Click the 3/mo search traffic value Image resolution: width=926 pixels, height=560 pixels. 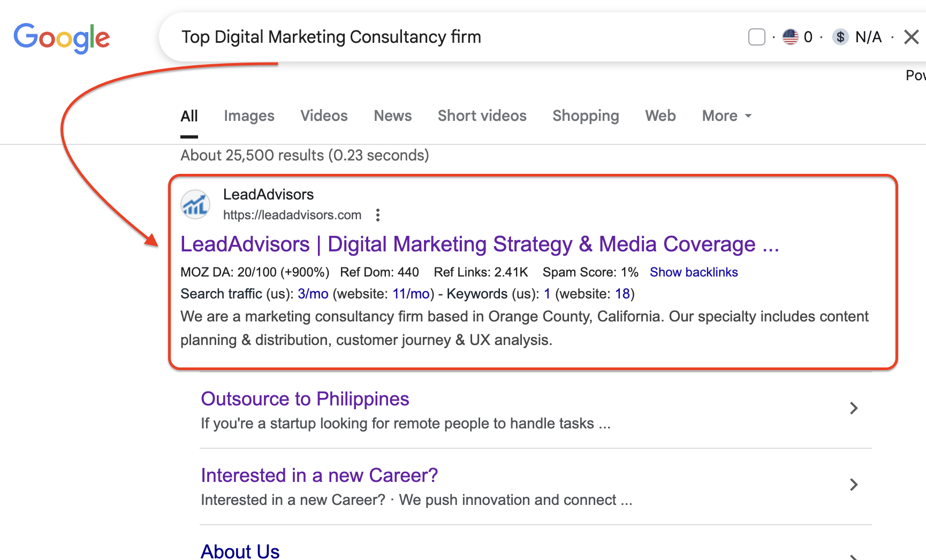313,294
